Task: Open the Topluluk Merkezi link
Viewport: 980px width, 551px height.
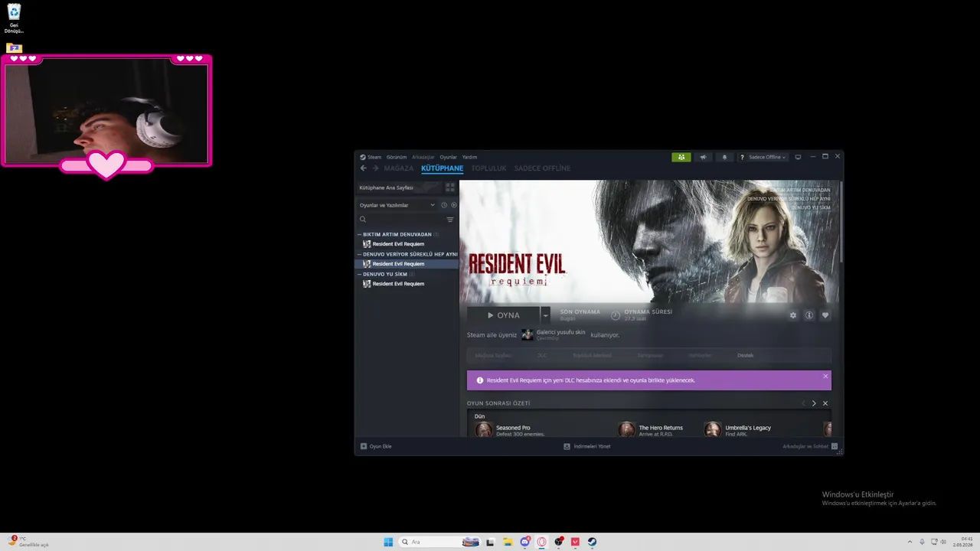Action: coord(592,355)
